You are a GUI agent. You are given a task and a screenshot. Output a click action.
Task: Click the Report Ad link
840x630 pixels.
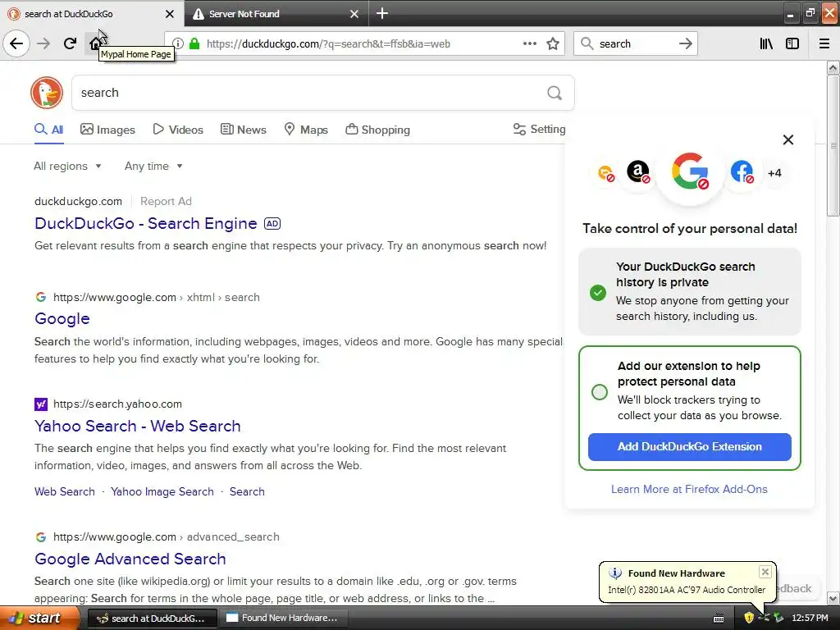pyautogui.click(x=166, y=202)
